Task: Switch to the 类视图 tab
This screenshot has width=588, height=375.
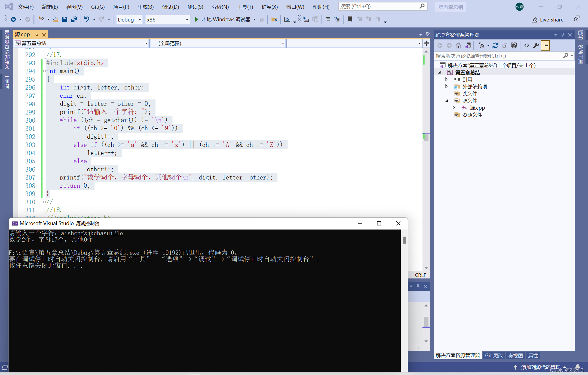Action: (x=515, y=355)
